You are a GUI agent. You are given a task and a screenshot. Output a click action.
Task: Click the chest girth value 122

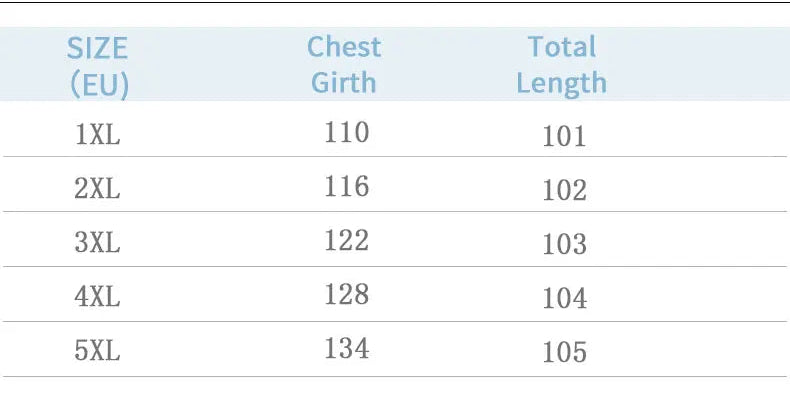(347, 240)
